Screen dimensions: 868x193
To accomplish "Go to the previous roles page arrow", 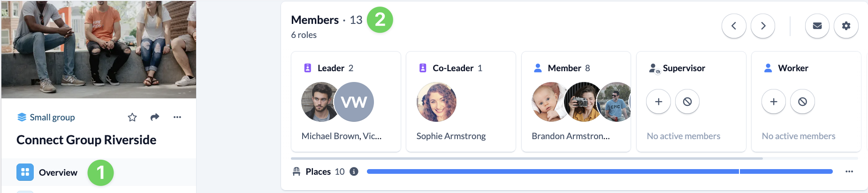I will tap(734, 26).
